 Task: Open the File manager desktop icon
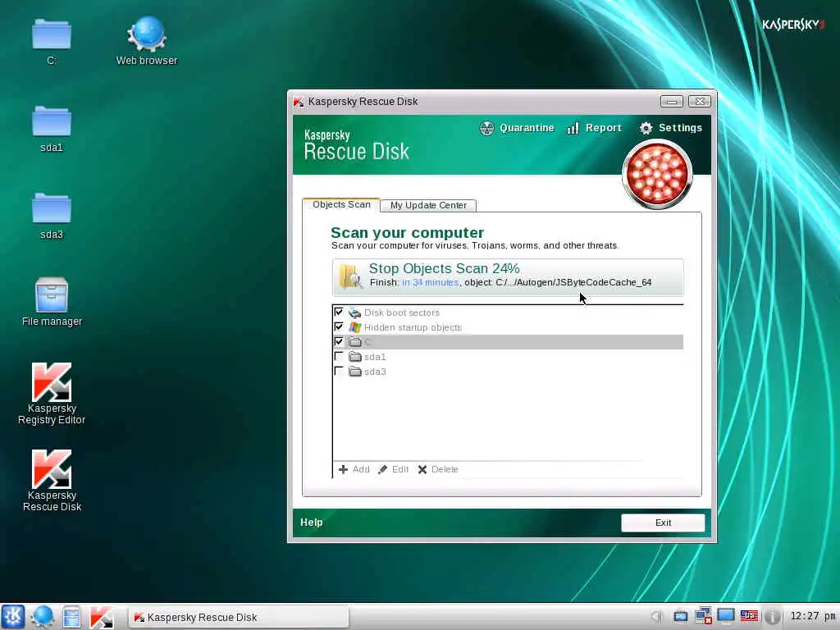point(52,302)
